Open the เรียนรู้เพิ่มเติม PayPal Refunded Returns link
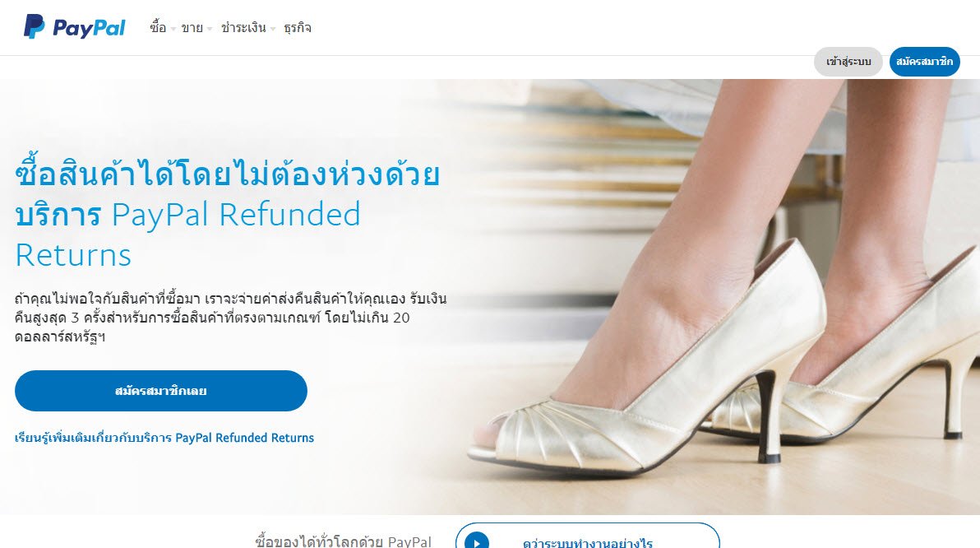Viewport: 980px width, 548px height. click(164, 438)
